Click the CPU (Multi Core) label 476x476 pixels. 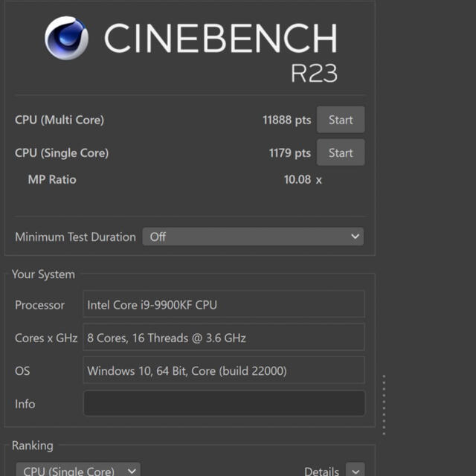tap(59, 120)
